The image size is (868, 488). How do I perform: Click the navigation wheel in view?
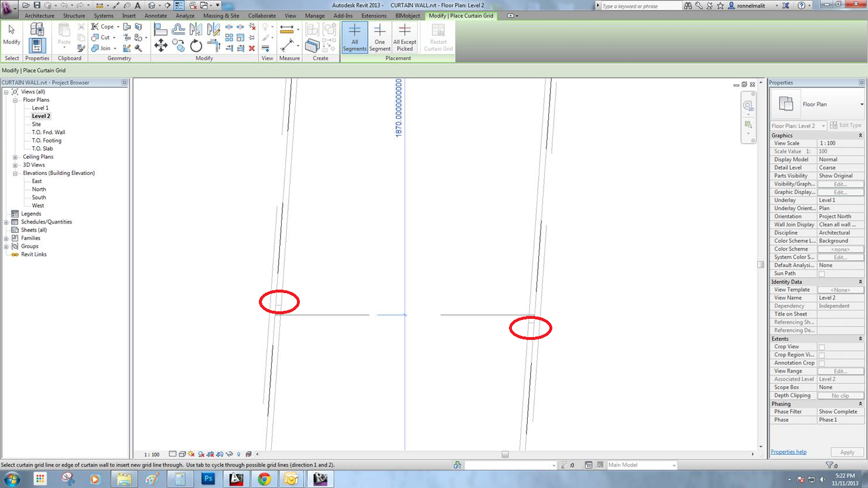pos(748,106)
